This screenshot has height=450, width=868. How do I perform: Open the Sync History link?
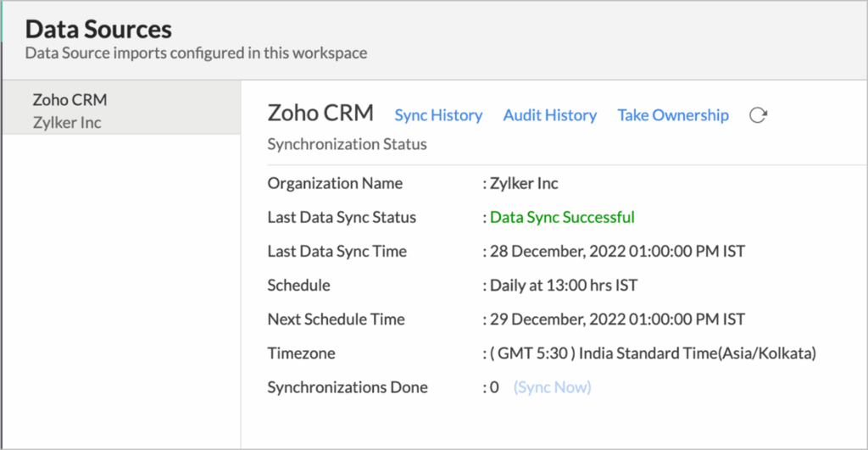[438, 115]
